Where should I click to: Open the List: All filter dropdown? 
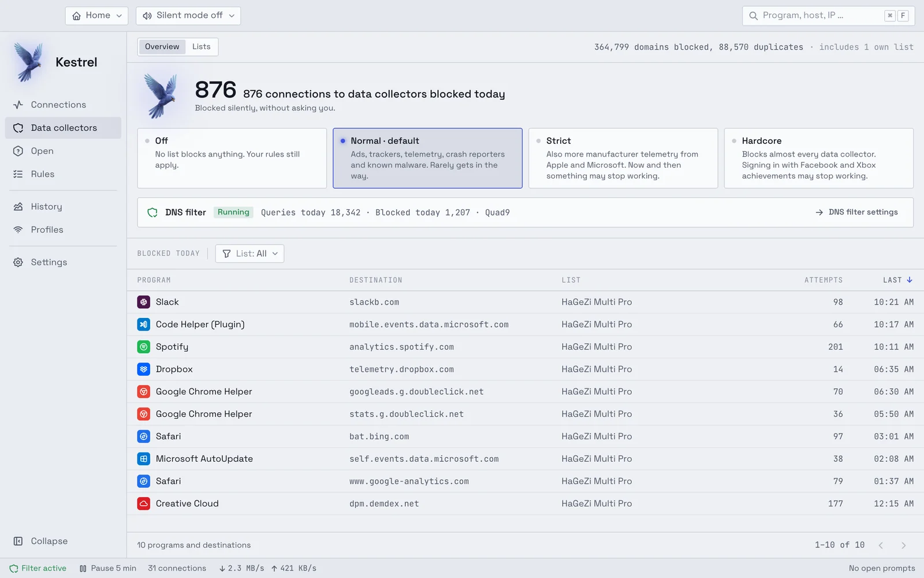[x=249, y=254]
